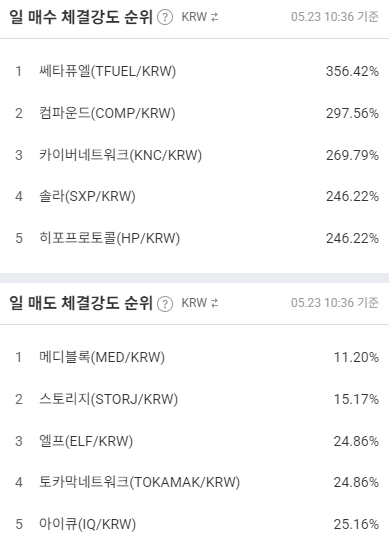Toggle KRW swap arrows in buy ranking header

[x=215, y=17]
